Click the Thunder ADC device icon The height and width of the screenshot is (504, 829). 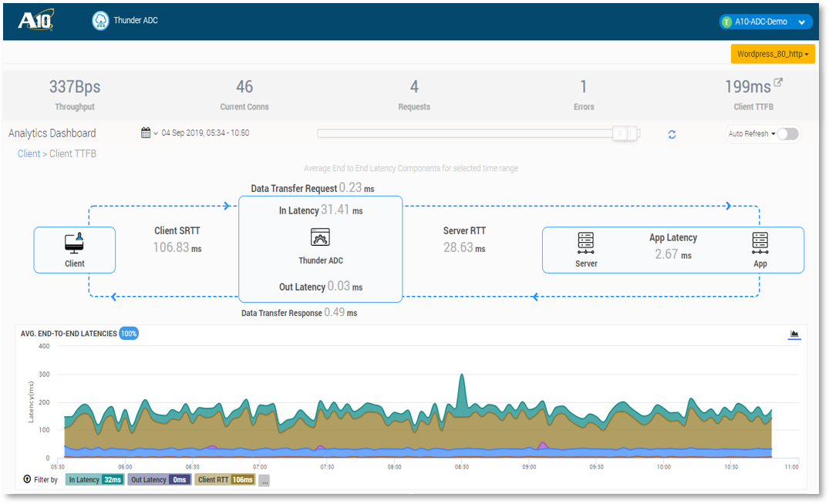320,237
